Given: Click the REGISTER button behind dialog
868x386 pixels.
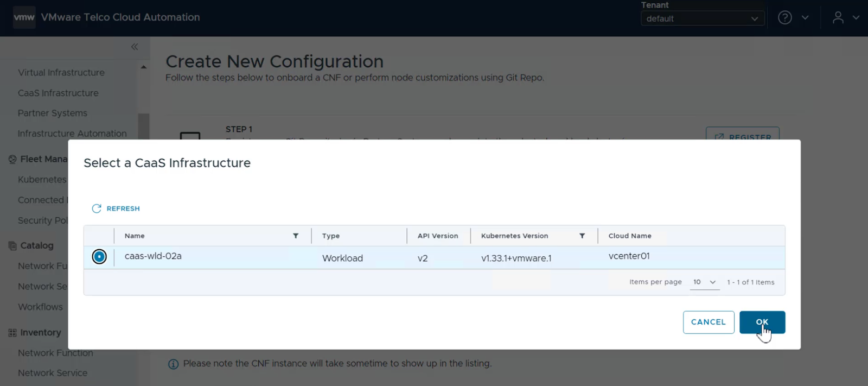Looking at the screenshot, I should [x=743, y=134].
